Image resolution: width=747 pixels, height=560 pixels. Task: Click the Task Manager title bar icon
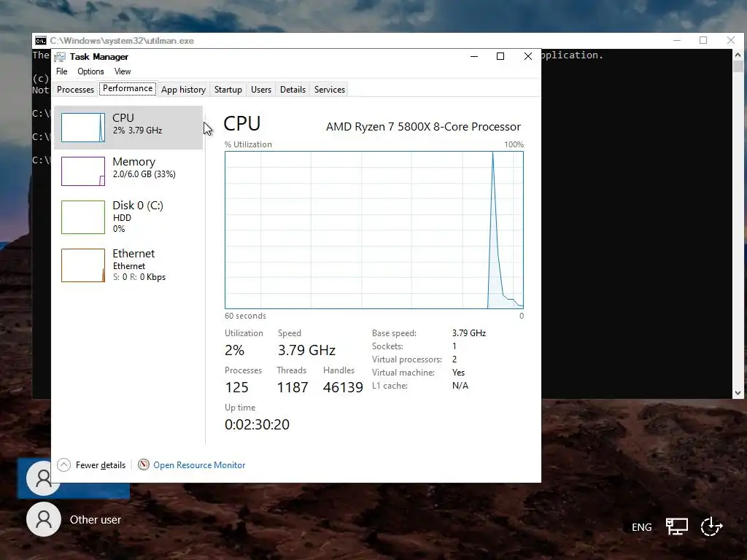coord(60,57)
